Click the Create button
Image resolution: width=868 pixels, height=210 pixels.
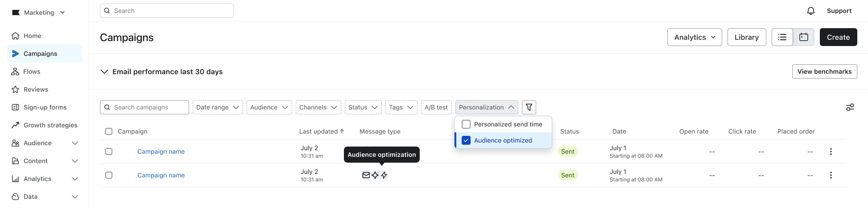(x=839, y=37)
